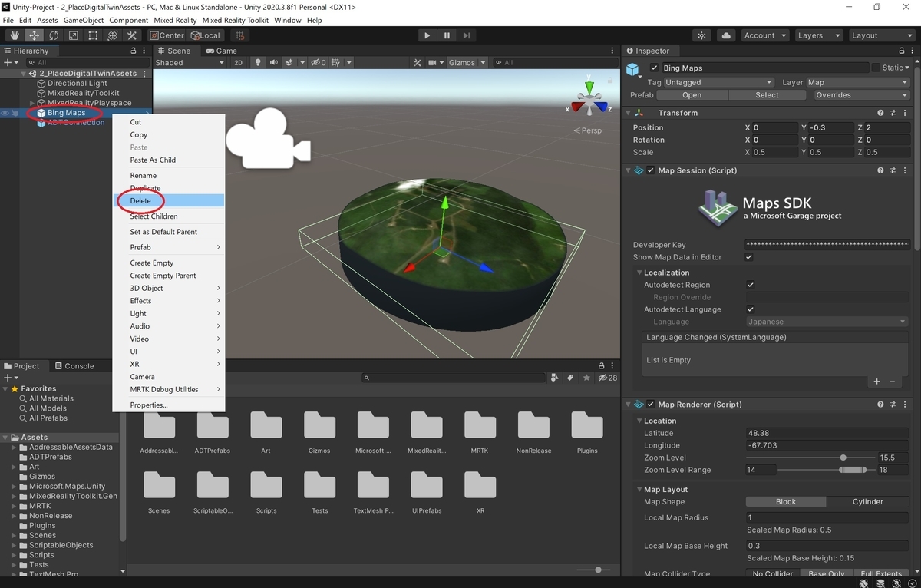Toggle Bing Maps visibility eye in Hierarchy
921x588 pixels.
[6, 113]
